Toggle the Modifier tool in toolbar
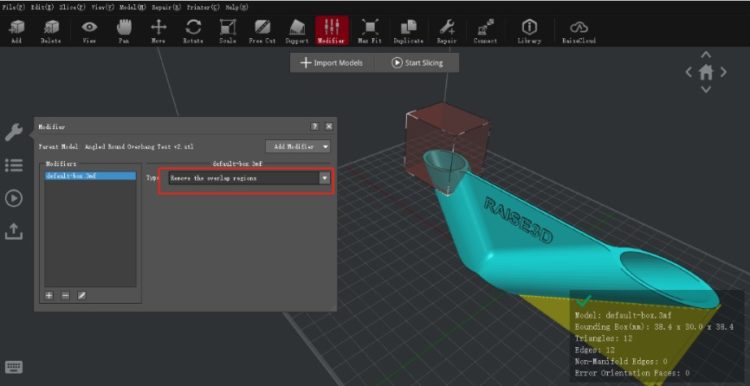 [x=332, y=31]
